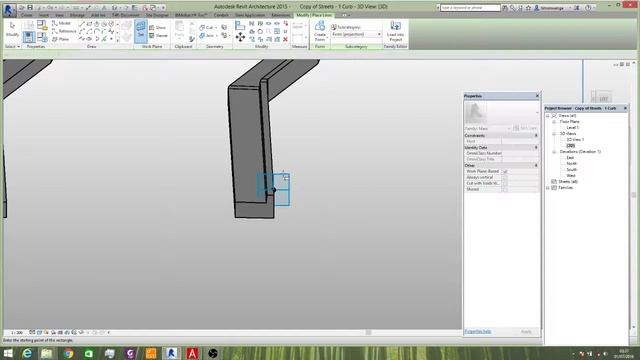Image resolution: width=640 pixels, height=360 pixels.
Task: Show the work plane
Action: [x=158, y=27]
